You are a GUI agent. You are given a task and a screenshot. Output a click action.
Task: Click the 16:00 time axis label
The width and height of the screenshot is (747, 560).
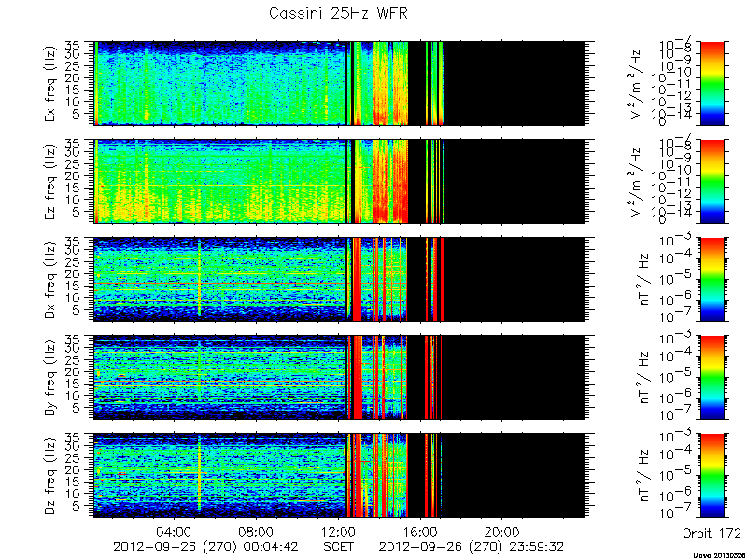421,531
